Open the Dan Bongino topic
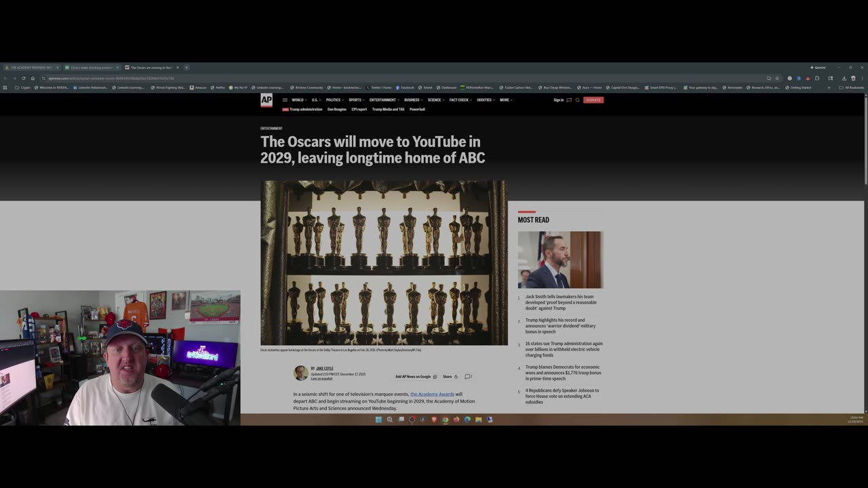Viewport: 868px width, 488px height. tap(337, 110)
